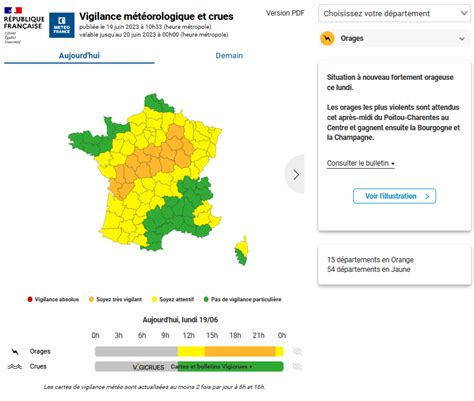Switch to the Aujourd'hui tab
The width and height of the screenshot is (474, 401).
[x=79, y=56]
